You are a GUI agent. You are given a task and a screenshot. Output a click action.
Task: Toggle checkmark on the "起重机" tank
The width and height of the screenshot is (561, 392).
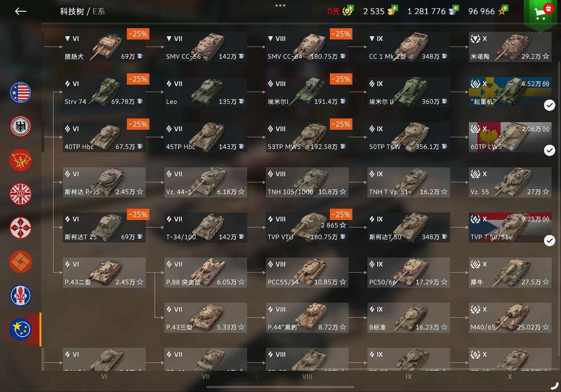coord(550,105)
